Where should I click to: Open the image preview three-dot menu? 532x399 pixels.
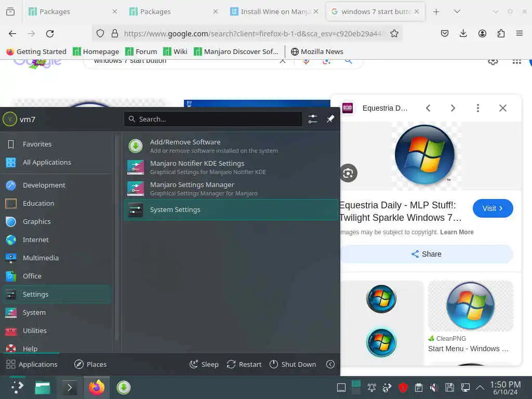[478, 108]
